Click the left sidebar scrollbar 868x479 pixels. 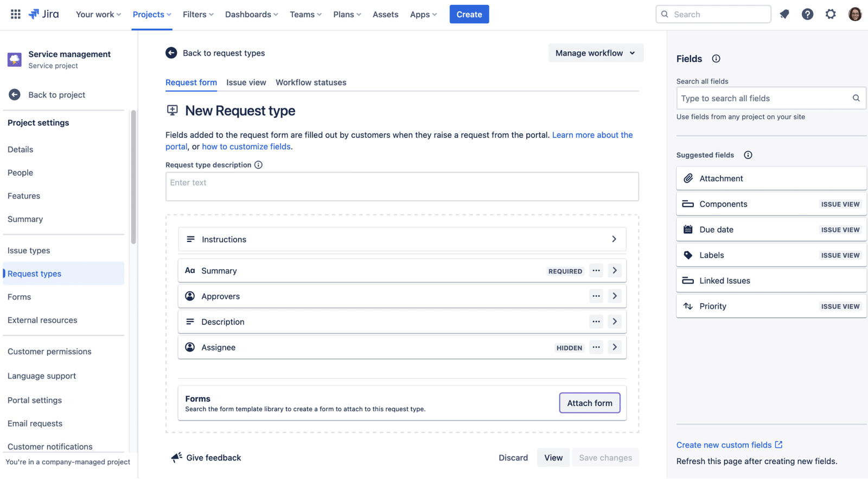133,176
